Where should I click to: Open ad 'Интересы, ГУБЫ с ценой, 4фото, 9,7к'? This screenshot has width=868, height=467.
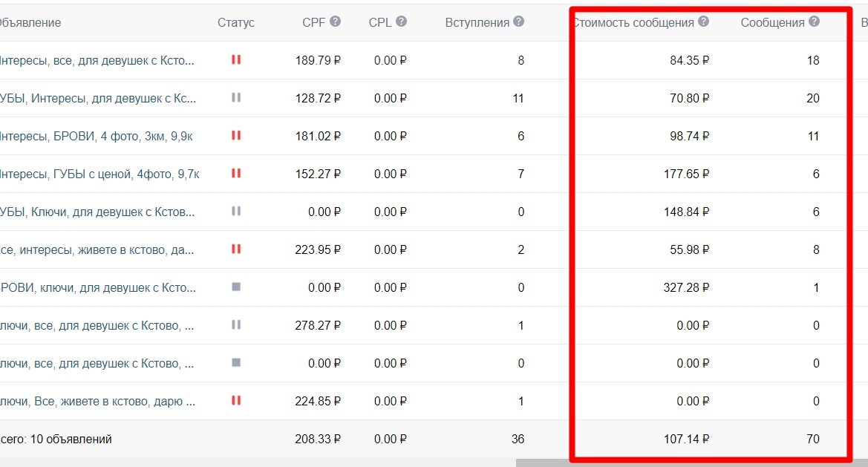(x=99, y=174)
